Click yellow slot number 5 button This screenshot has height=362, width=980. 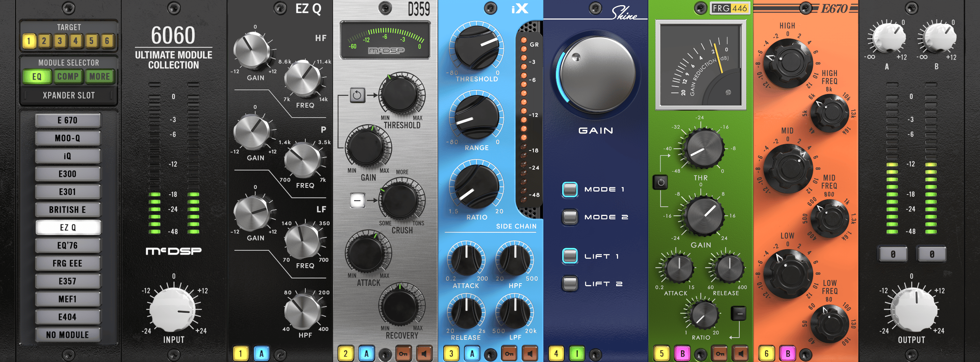click(x=662, y=353)
